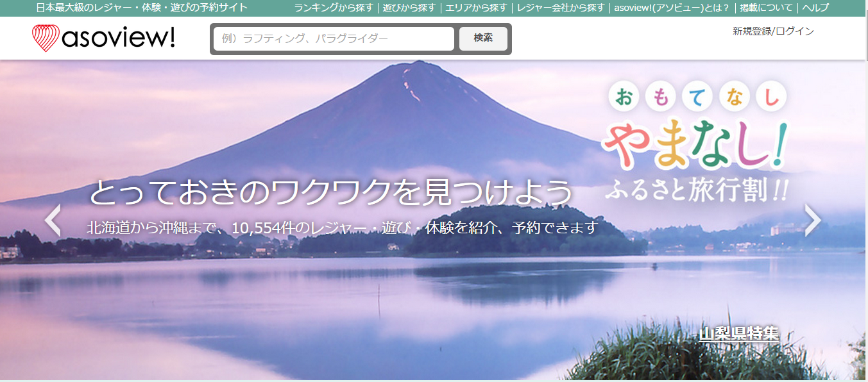868x382 pixels.
Task: Open 掲載について menu item
Action: (x=766, y=8)
